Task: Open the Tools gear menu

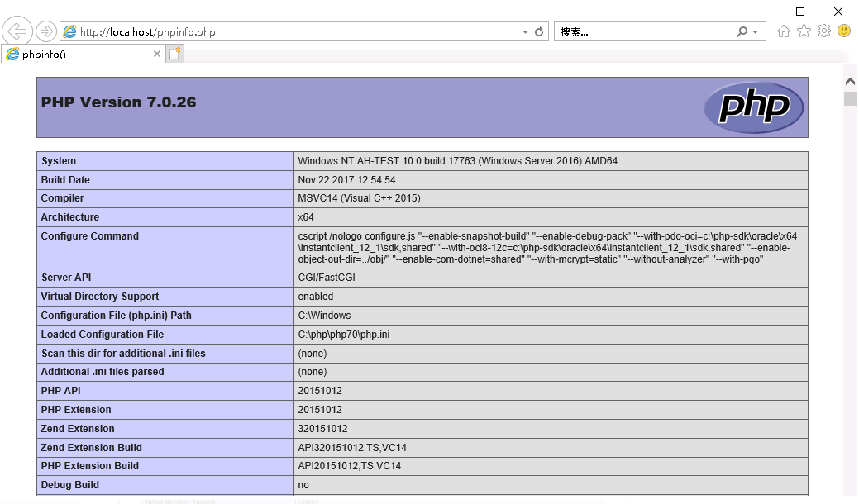Action: (823, 31)
